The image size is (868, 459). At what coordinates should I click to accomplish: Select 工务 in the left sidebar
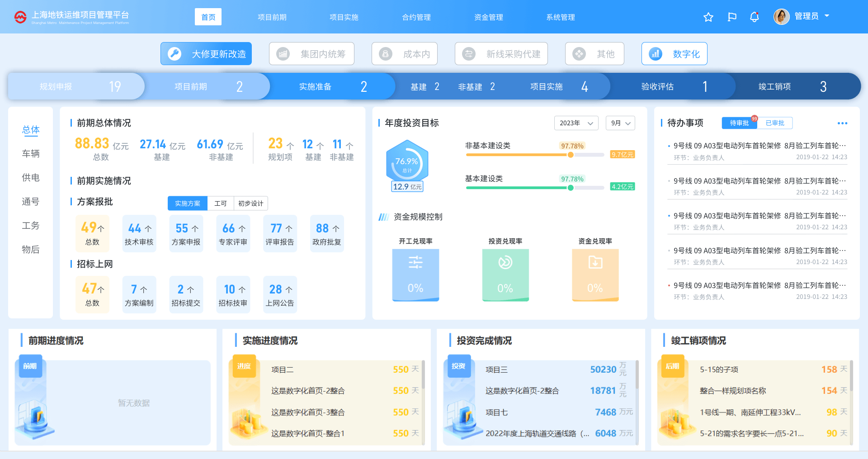pos(31,226)
